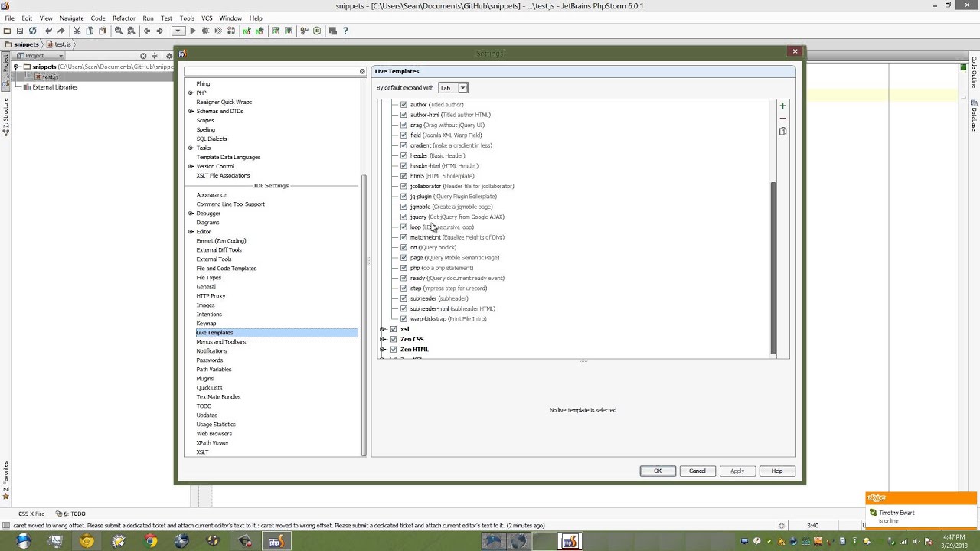Viewport: 980px width, 551px height.
Task: Click the Run play icon
Action: tap(193, 31)
